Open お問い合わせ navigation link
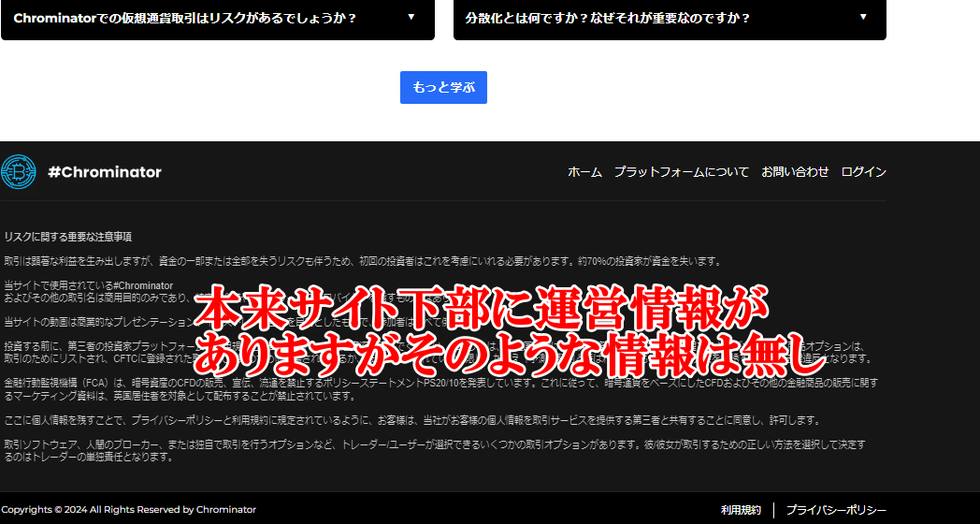Viewport: 980px width, 524px height. [795, 172]
